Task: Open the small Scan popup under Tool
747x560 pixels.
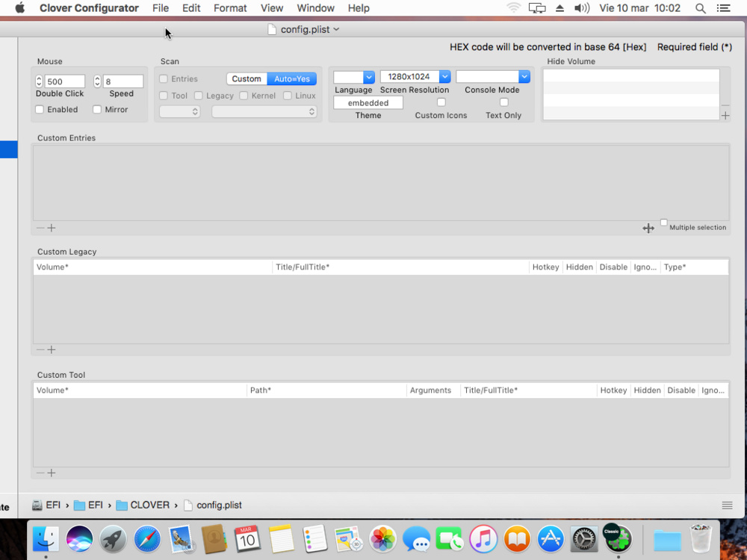Action: pyautogui.click(x=179, y=111)
